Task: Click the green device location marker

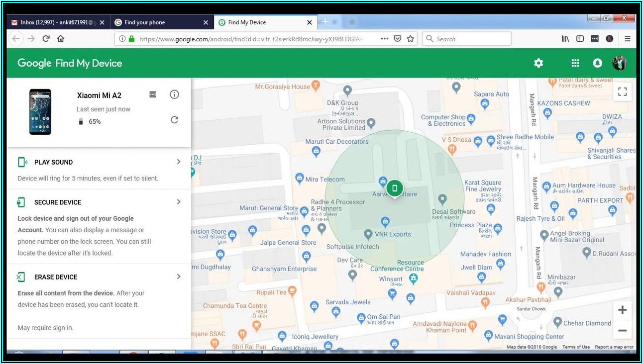Action: [x=395, y=188]
